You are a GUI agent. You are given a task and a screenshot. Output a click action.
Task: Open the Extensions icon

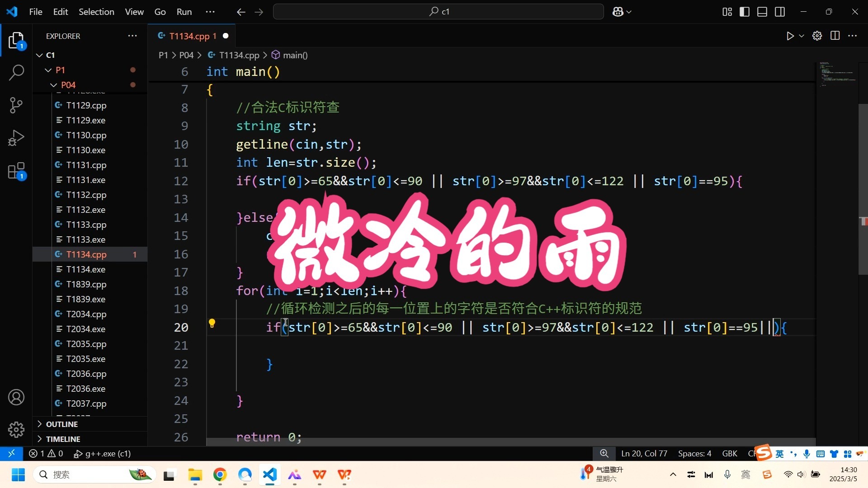point(16,170)
